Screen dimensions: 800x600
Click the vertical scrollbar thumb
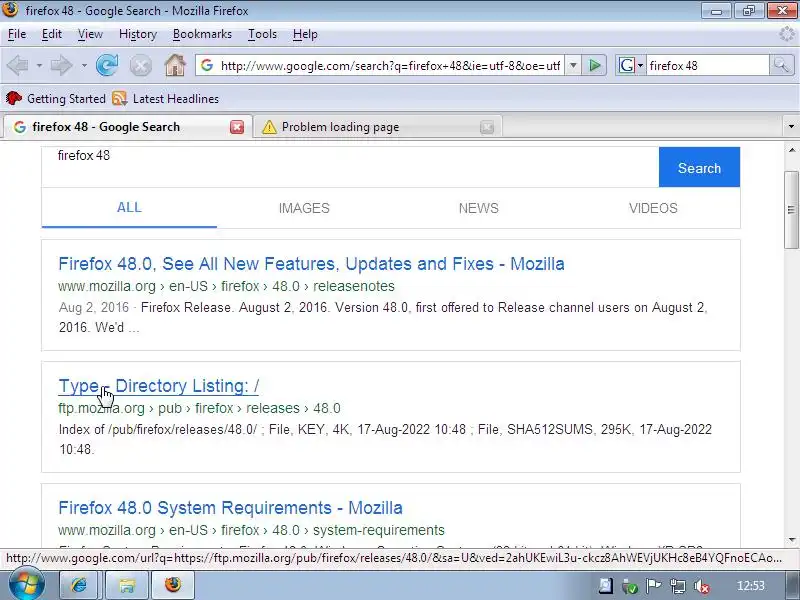click(x=791, y=210)
